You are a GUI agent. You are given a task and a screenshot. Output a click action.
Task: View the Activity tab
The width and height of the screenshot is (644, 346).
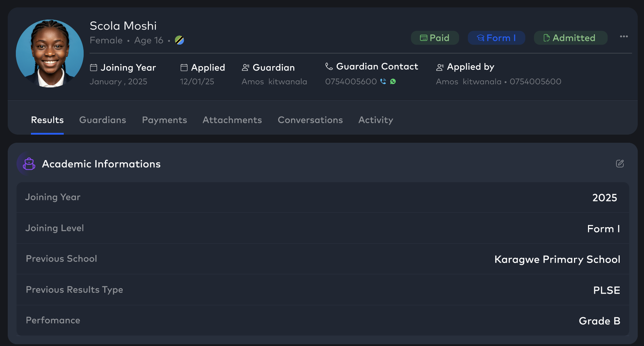coord(375,120)
